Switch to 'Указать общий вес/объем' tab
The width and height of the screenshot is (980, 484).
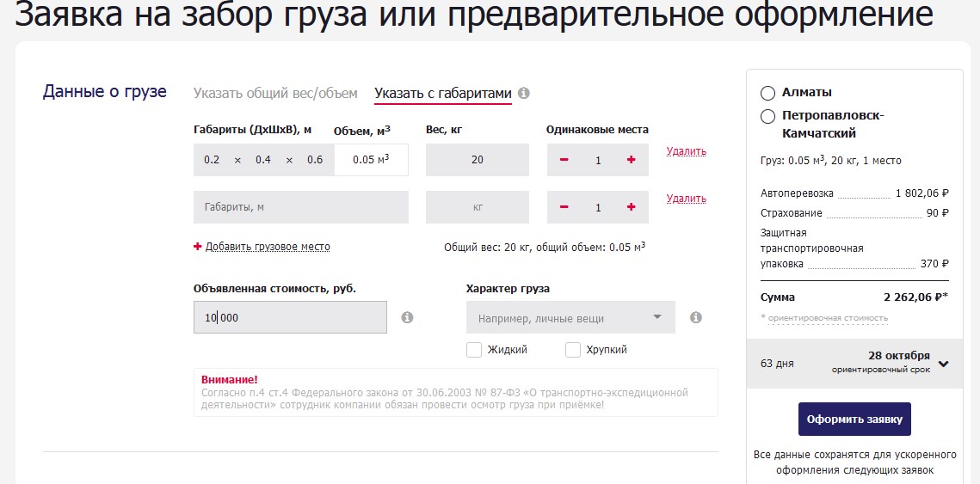coord(274,93)
